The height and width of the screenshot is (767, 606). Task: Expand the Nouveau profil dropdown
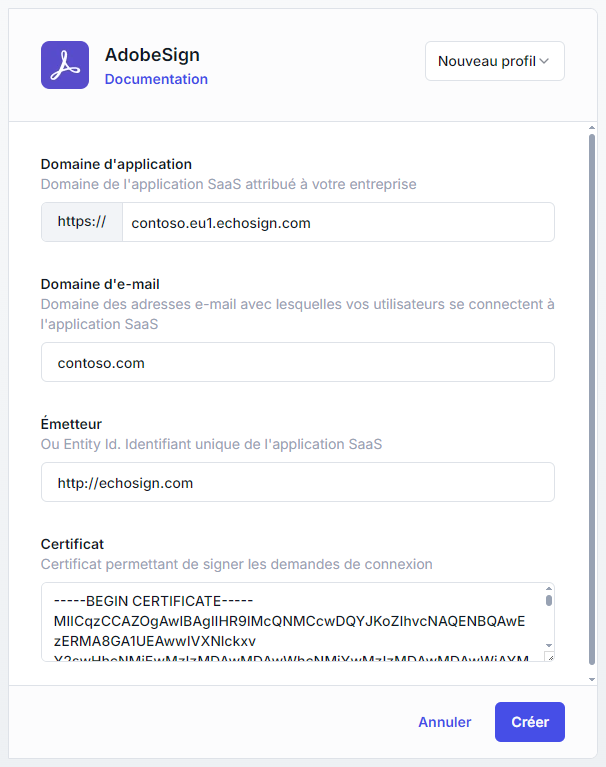[494, 61]
